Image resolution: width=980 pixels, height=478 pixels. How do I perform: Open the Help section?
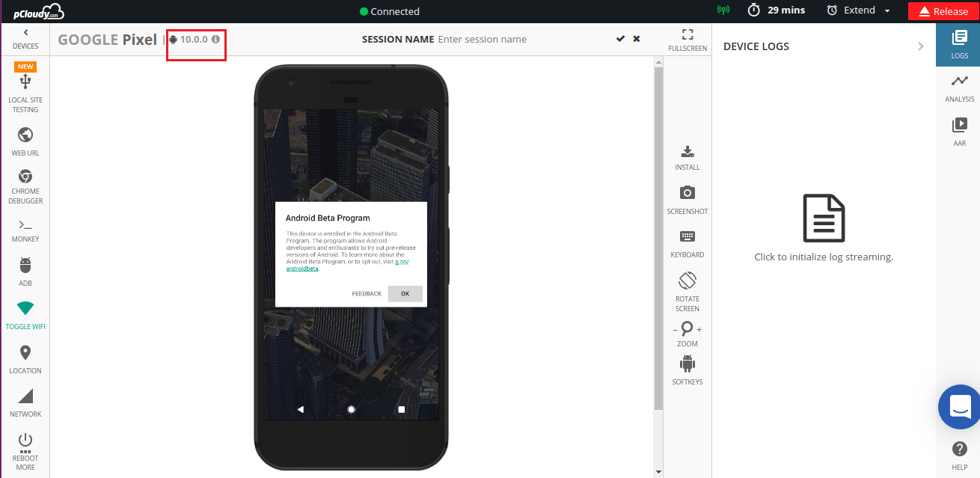[x=960, y=456]
